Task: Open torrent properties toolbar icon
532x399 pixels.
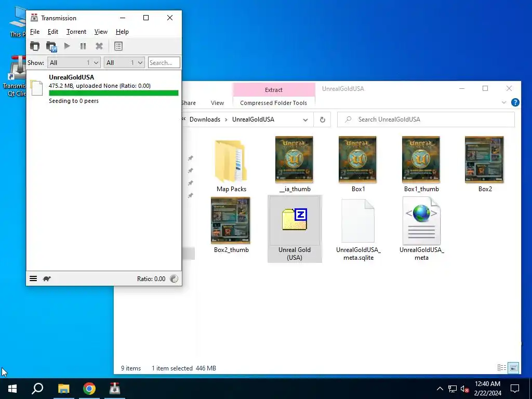Action: (x=118, y=46)
